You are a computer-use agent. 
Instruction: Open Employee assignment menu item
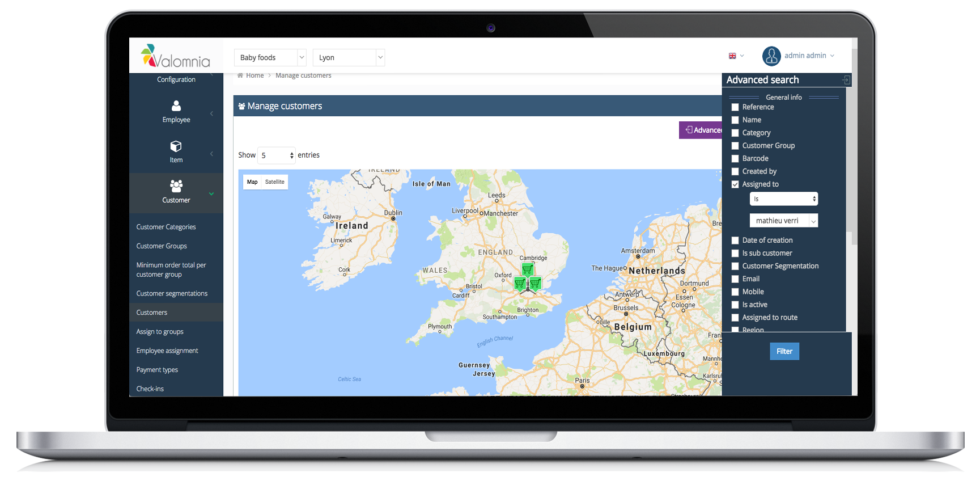point(167,351)
